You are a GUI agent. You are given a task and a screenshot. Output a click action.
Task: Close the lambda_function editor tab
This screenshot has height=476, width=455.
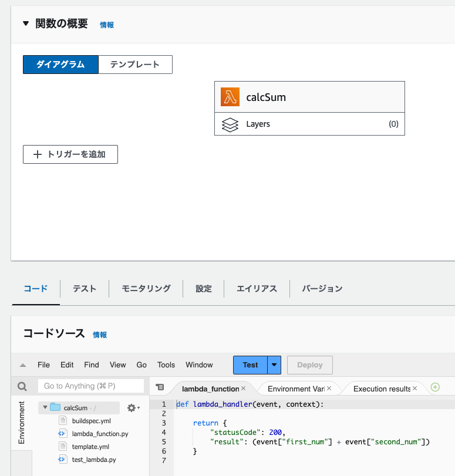tap(243, 389)
